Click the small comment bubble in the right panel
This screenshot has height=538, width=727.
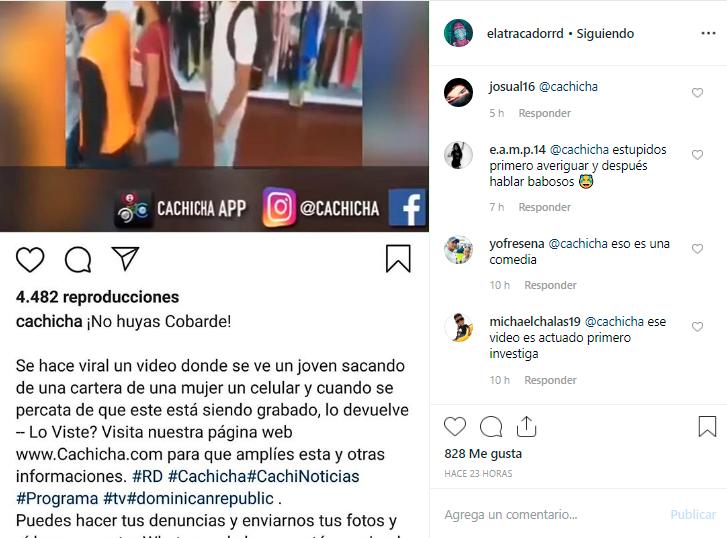(491, 427)
